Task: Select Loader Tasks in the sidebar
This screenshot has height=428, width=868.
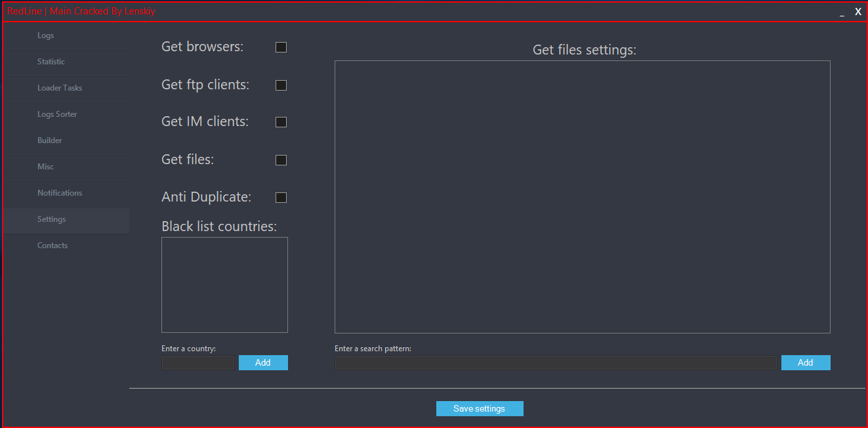Action: click(x=60, y=88)
